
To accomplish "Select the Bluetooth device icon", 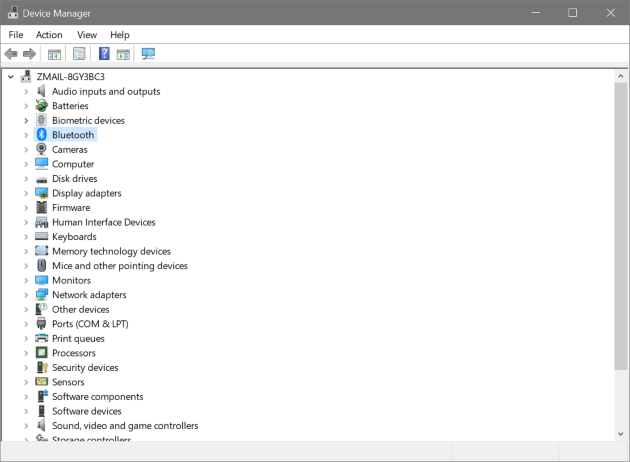I will tap(42, 135).
